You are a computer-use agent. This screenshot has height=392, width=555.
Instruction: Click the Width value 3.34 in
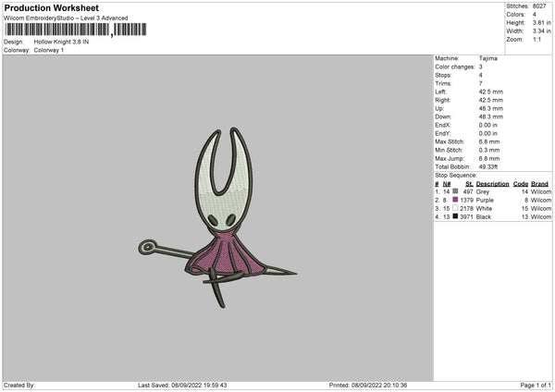click(541, 31)
